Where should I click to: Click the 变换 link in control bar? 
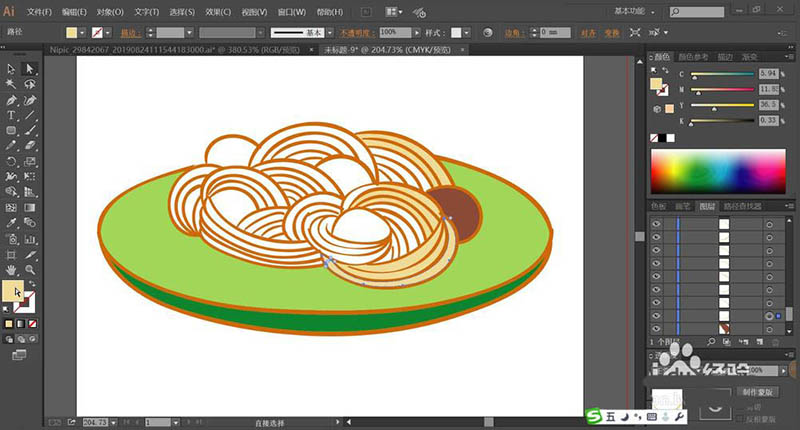[612, 33]
